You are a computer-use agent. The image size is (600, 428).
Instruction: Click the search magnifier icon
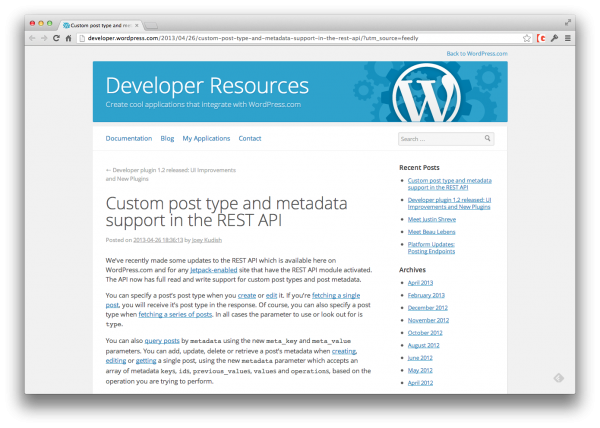[488, 138]
